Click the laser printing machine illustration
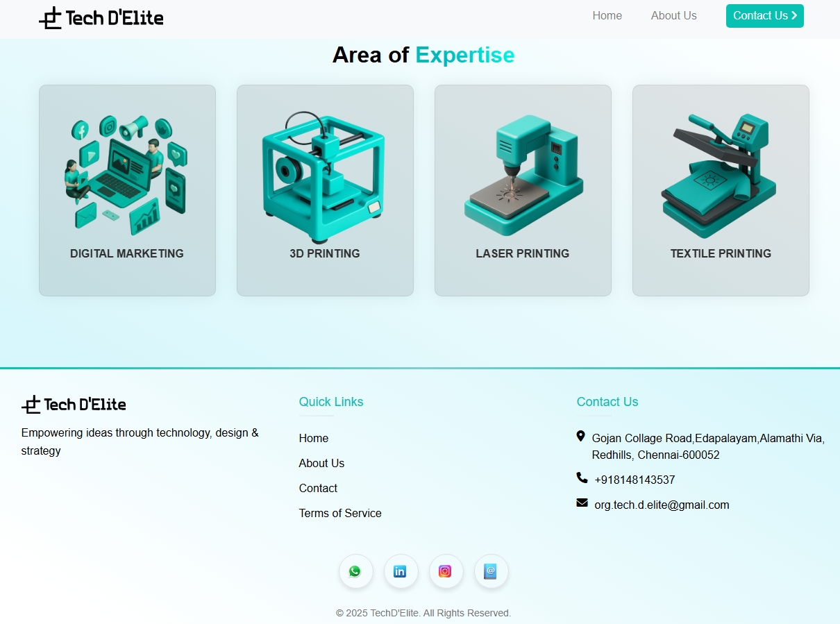This screenshot has height=624, width=840. [523, 176]
